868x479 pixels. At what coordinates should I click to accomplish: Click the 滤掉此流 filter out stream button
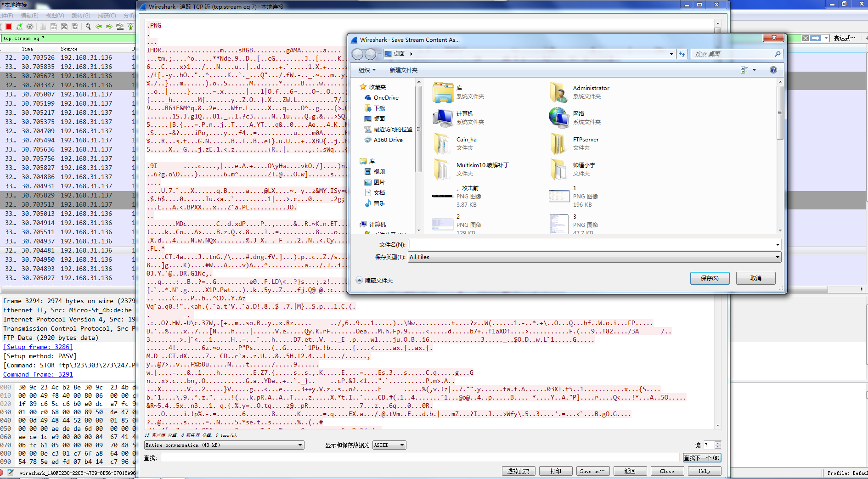pos(519,471)
